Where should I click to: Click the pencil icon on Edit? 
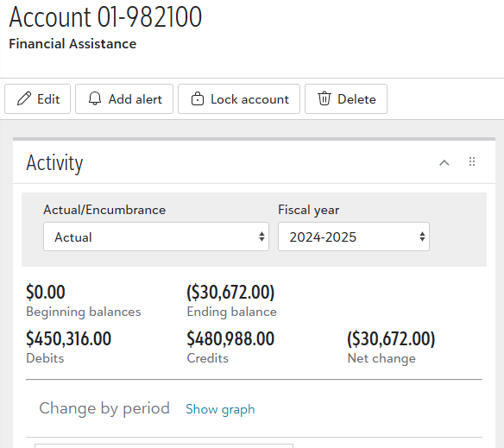tap(24, 98)
